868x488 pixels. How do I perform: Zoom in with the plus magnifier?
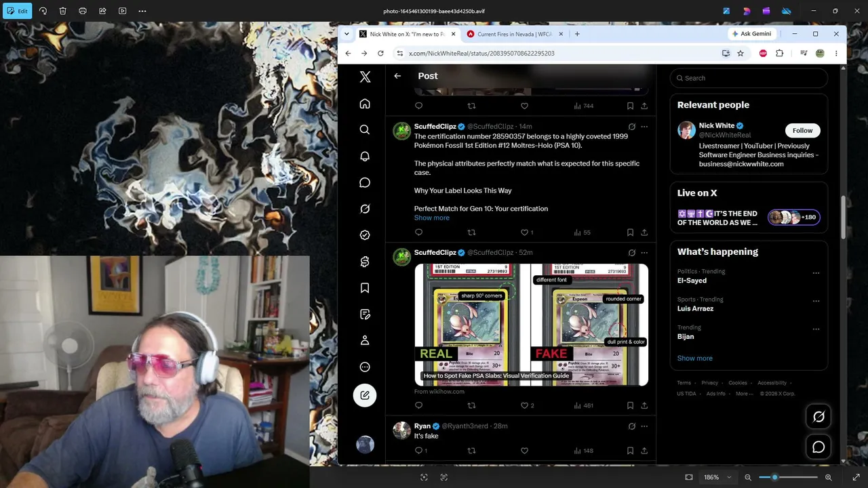829,477
